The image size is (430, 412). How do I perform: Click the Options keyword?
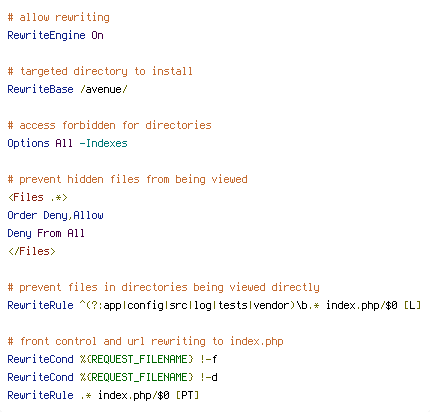click(x=28, y=143)
